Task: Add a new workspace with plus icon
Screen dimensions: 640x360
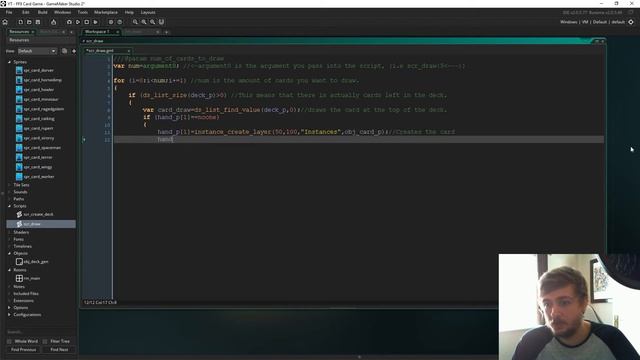Action: pyautogui.click(x=167, y=32)
